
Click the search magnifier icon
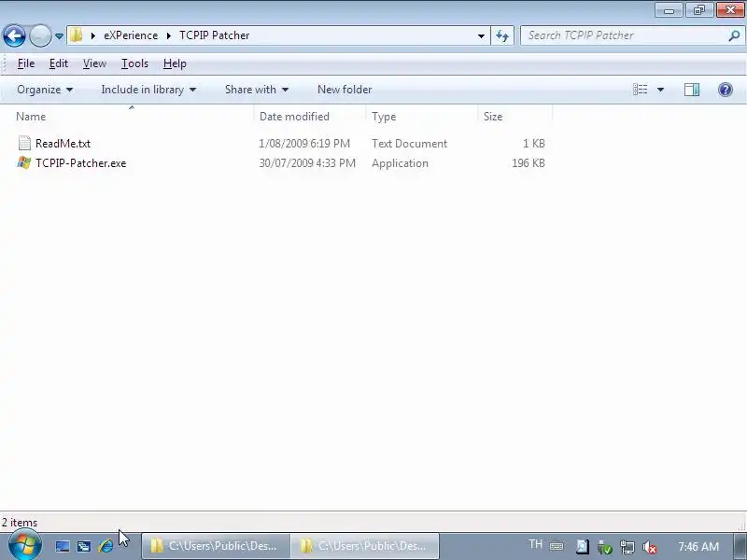(734, 35)
